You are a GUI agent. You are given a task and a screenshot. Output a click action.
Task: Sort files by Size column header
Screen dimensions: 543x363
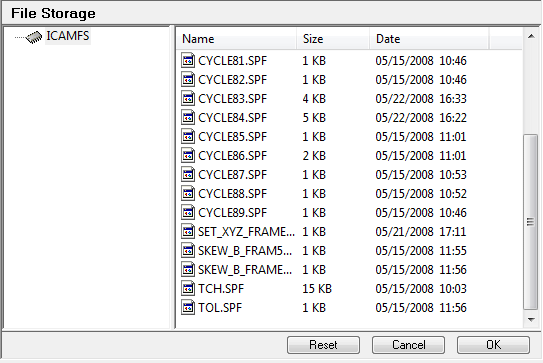(x=333, y=39)
